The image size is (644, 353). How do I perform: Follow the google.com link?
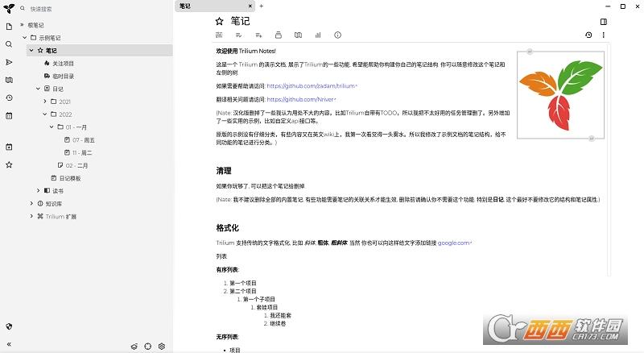(x=455, y=243)
